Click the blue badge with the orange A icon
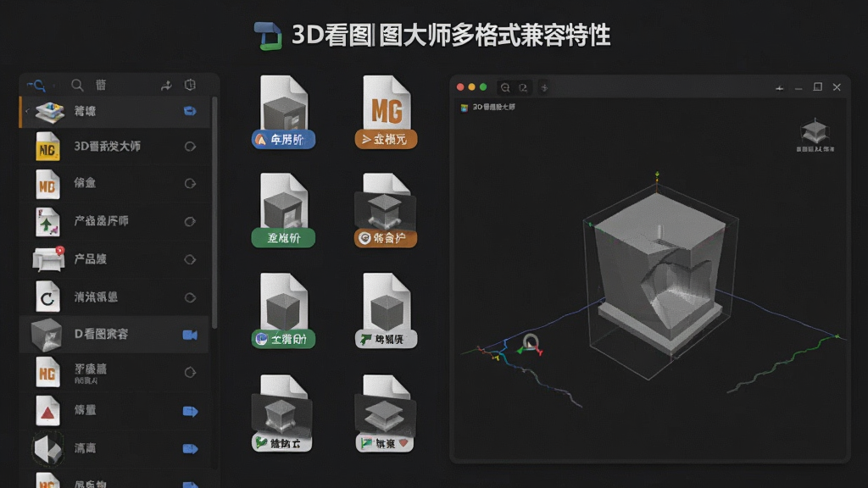The width and height of the screenshot is (868, 488). [283, 140]
